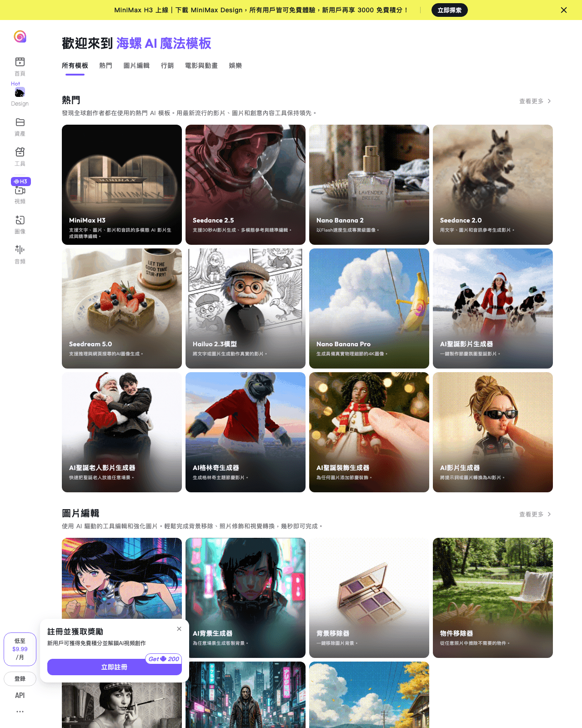Click the 熱門 section heading

point(71,100)
